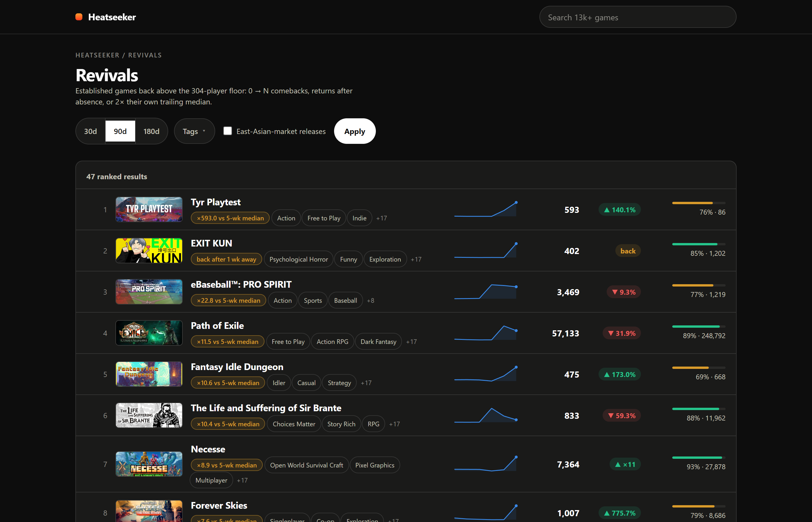The image size is (812, 522).
Task: Open the Necesse title
Action: 208,449
